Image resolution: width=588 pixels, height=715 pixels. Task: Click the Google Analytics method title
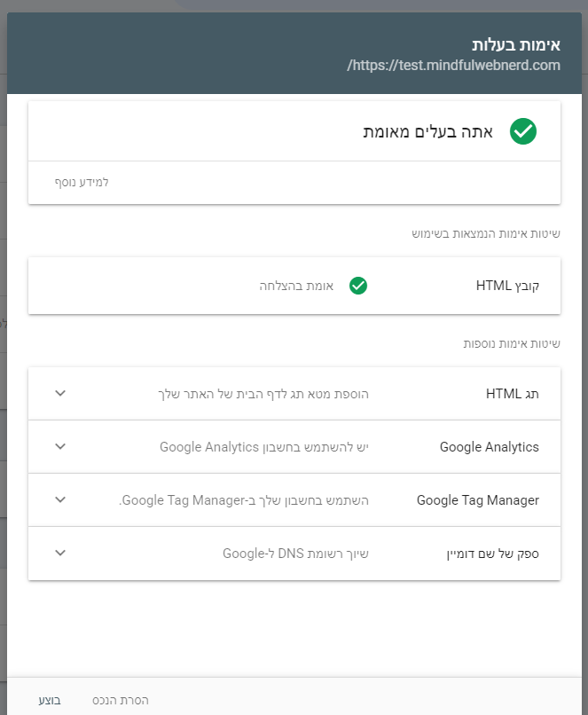[489, 447]
